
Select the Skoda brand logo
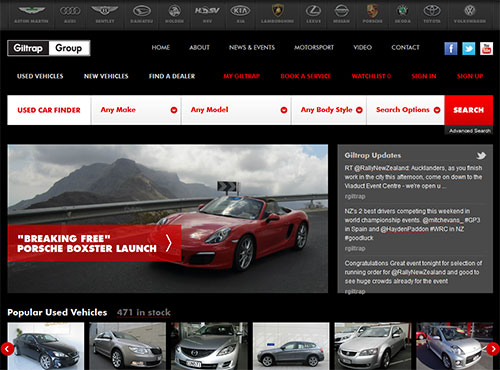coord(403,14)
